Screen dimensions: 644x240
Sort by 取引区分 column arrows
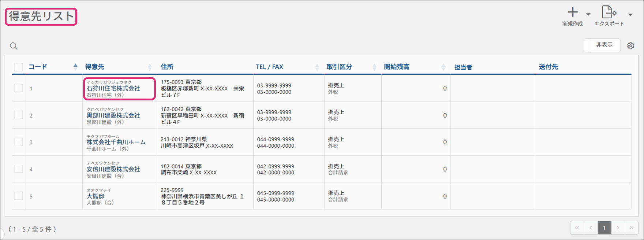click(x=374, y=67)
